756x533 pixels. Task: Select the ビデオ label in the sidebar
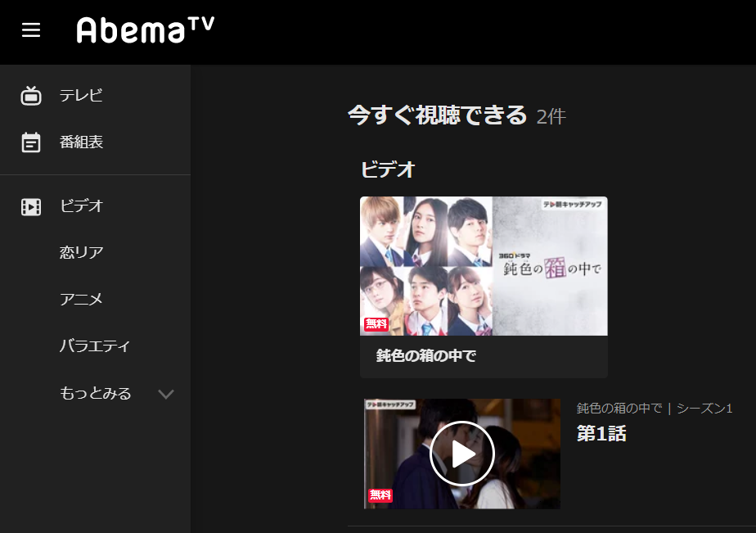[x=82, y=206]
